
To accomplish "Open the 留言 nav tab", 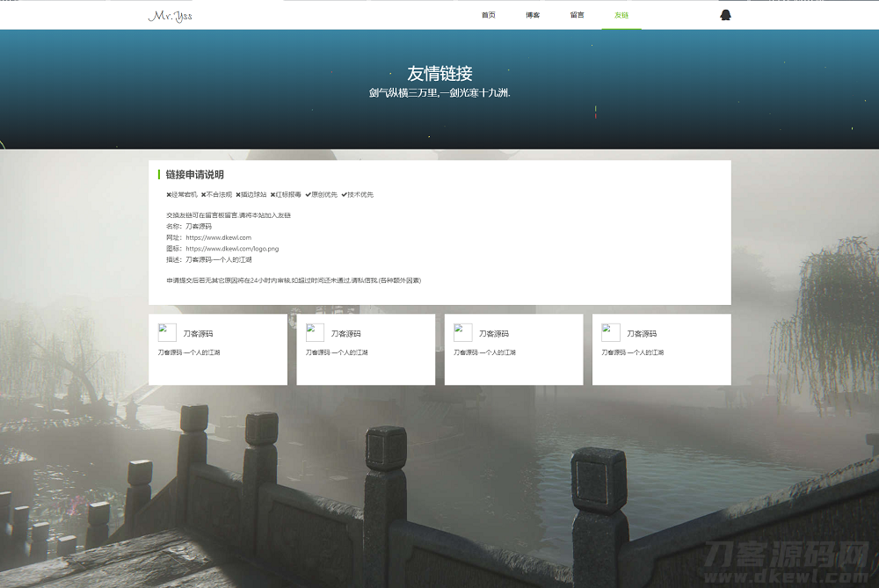I will (x=577, y=15).
